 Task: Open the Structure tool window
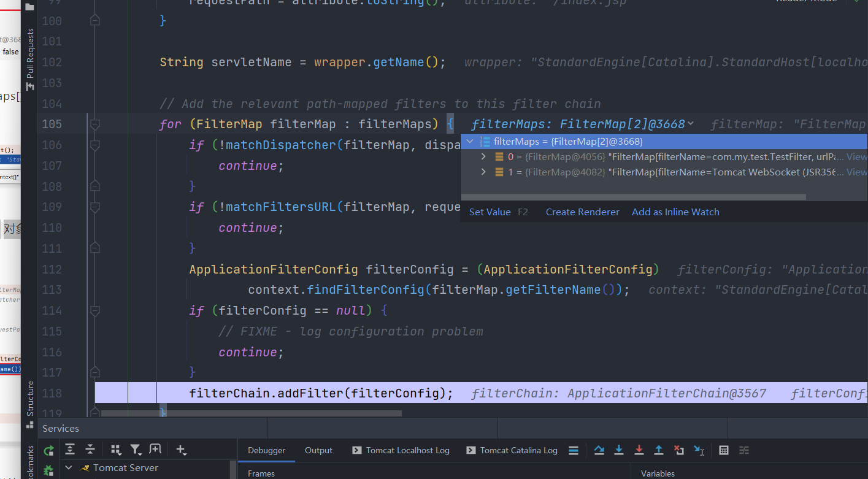point(29,404)
